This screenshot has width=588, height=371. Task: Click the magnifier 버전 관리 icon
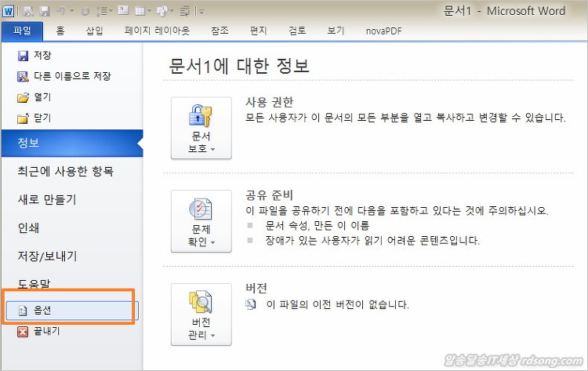tap(201, 302)
